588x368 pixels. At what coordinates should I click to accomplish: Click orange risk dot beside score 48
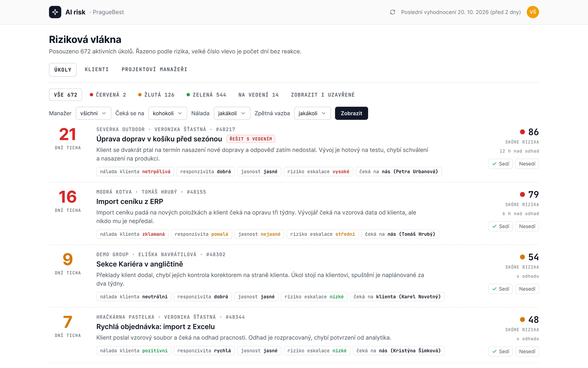522,320
